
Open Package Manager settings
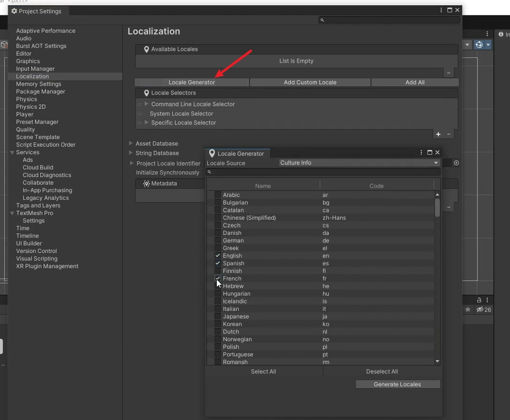coord(40,92)
